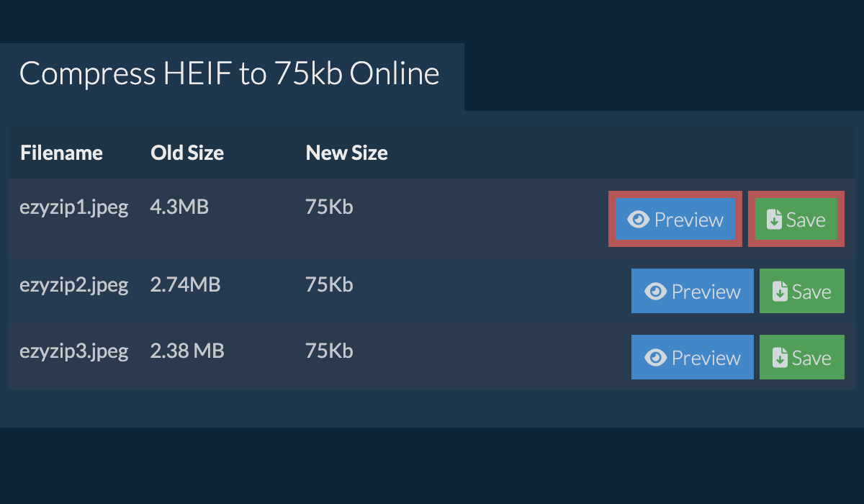Click the 2.38 MB old size value

click(x=187, y=351)
